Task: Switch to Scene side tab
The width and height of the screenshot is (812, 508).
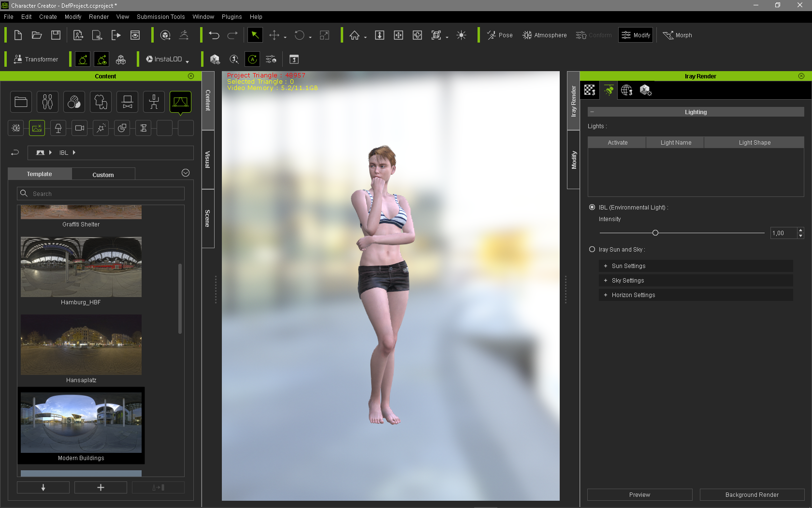Action: click(208, 219)
